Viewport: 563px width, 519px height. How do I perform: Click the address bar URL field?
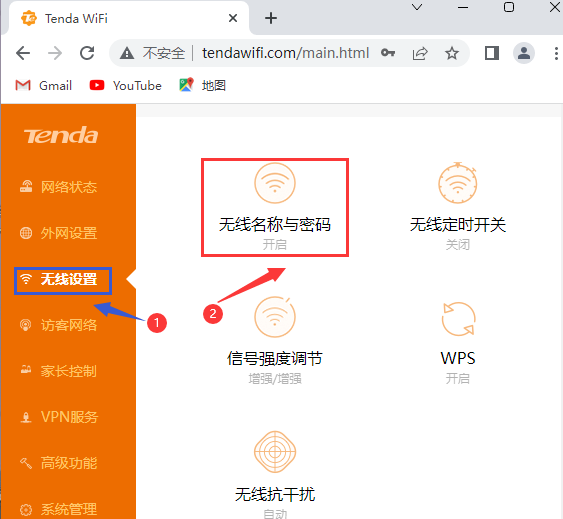point(285,53)
